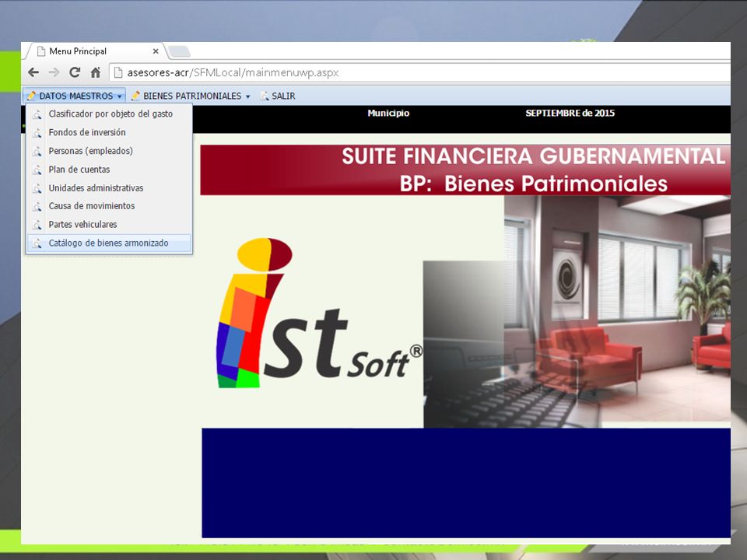
Task: Click the icon next to Partes vehiculares
Action: [37, 226]
